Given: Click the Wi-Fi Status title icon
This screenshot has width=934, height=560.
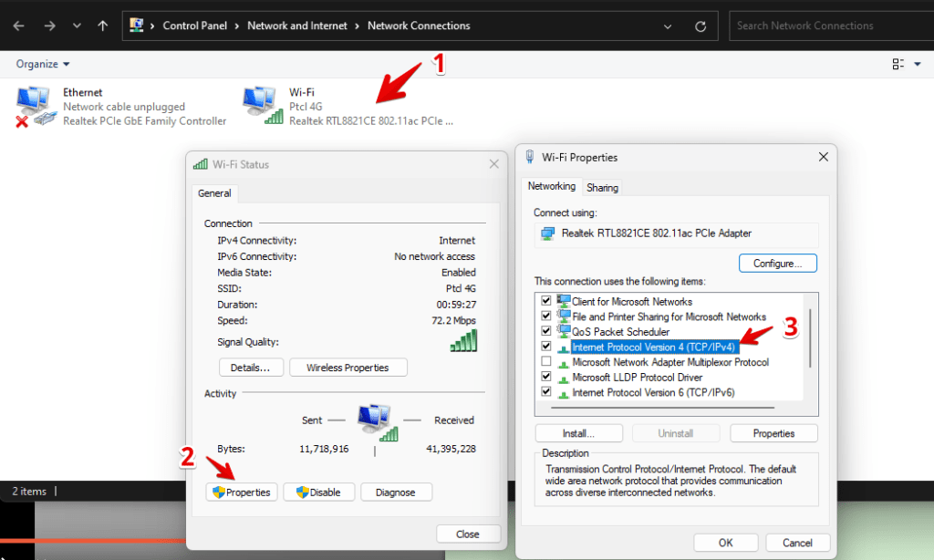Looking at the screenshot, I should [200, 164].
